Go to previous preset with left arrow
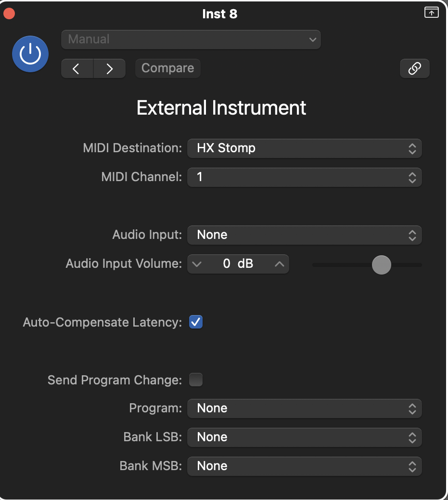 [x=77, y=69]
